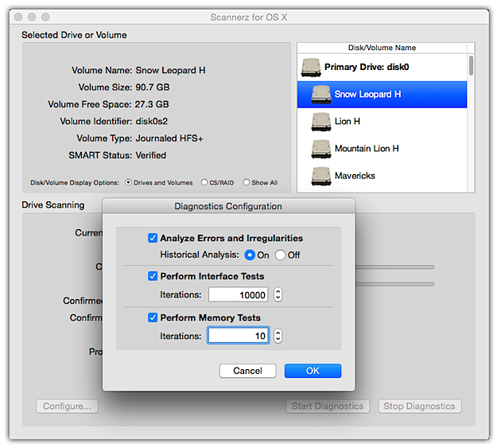Click the Volume Size value 90.7 GB
Image resolution: width=497 pixels, height=448 pixels.
(x=153, y=88)
